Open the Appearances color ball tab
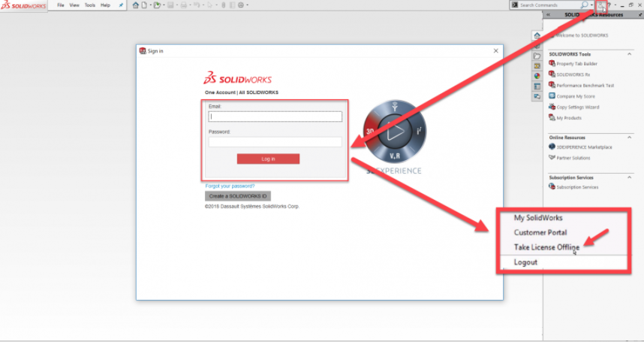644x342 pixels. [537, 76]
